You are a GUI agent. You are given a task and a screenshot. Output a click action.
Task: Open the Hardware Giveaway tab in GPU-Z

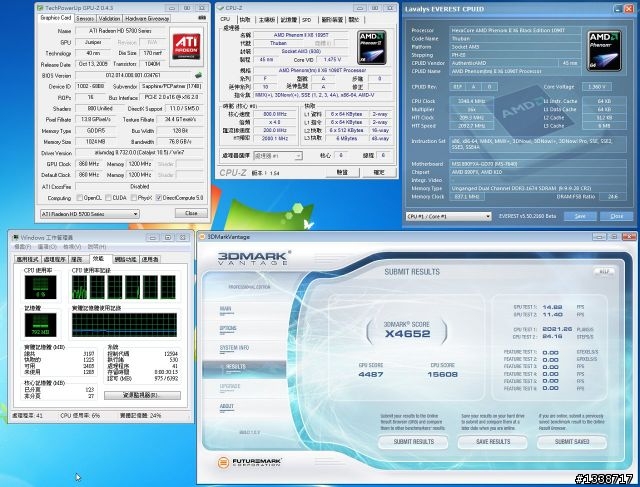(x=147, y=18)
